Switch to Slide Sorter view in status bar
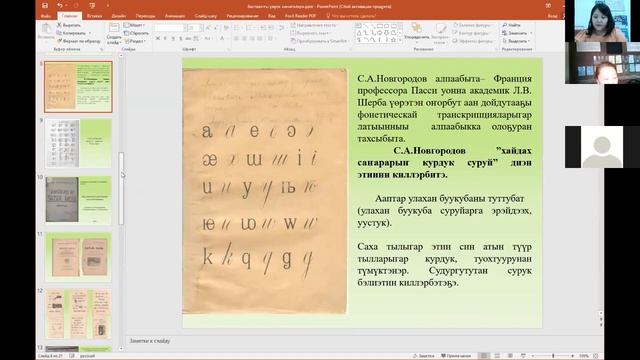Viewport: 640px width, 360px height. (x=497, y=356)
